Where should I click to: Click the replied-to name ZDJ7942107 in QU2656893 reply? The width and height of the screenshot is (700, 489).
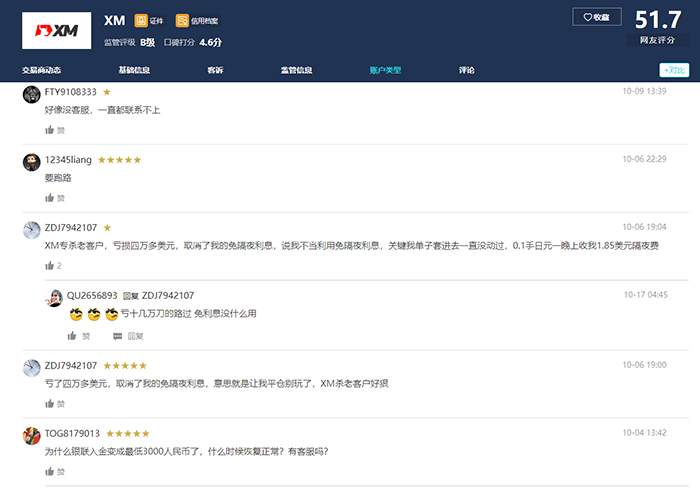pos(168,296)
